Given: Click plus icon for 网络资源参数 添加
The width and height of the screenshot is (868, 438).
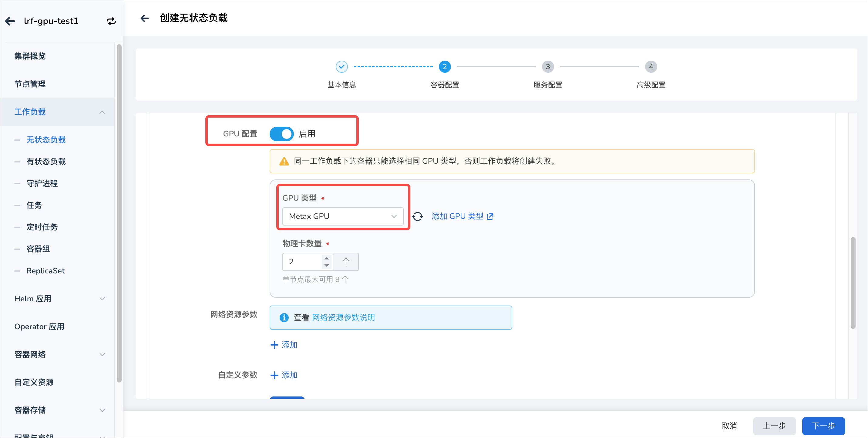Looking at the screenshot, I should [x=274, y=345].
